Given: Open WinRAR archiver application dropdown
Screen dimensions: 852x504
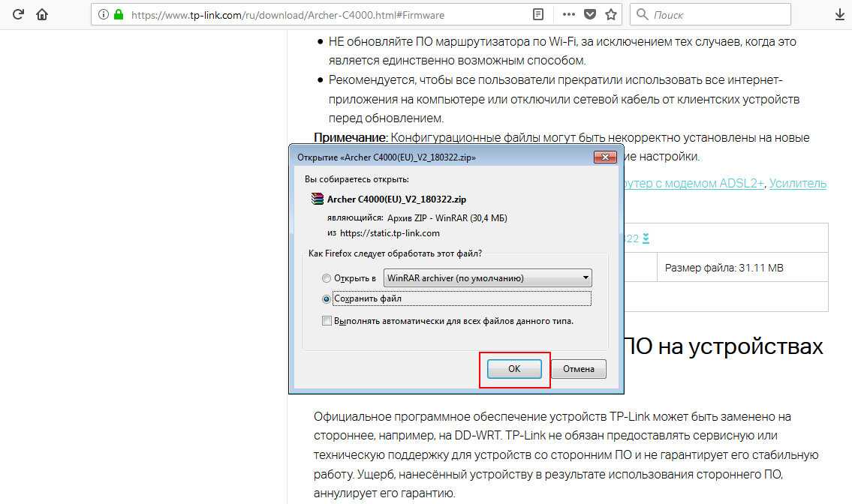Looking at the screenshot, I should 487,278.
